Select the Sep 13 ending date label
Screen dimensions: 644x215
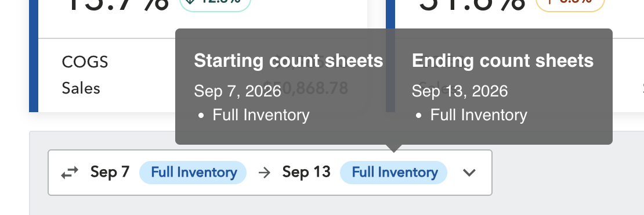(306, 172)
